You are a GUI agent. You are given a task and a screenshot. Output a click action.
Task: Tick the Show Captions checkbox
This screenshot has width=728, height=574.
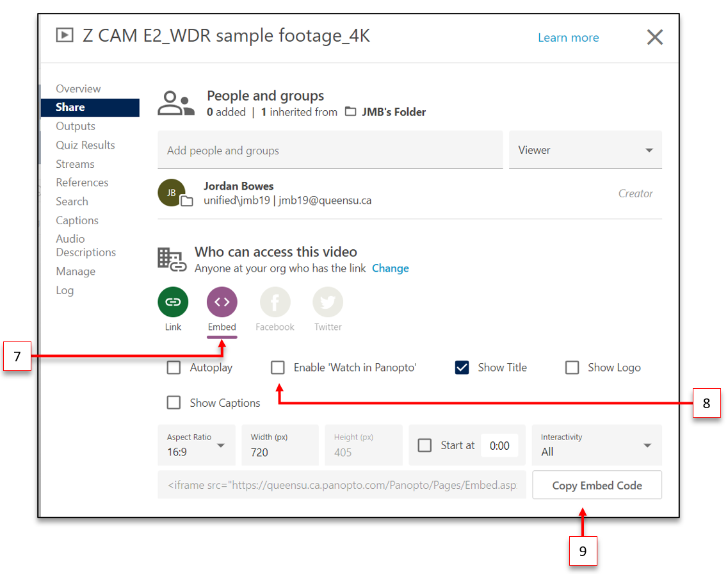tap(174, 403)
